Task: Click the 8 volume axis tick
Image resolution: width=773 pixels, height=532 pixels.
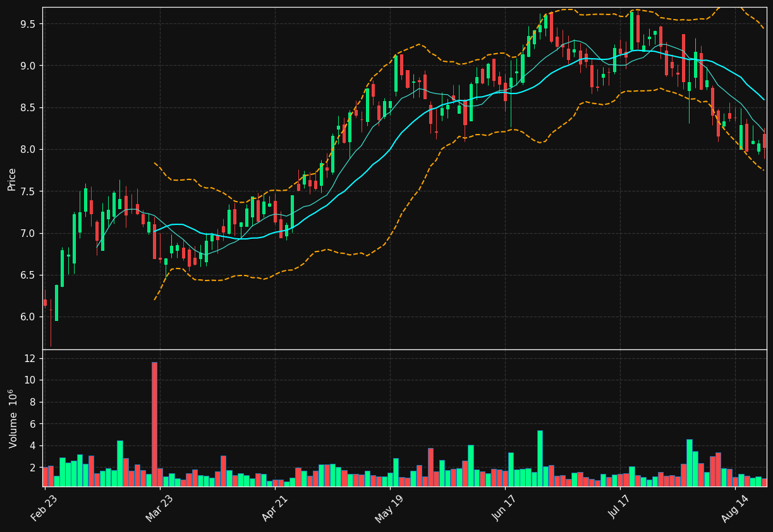Action: 33,402
